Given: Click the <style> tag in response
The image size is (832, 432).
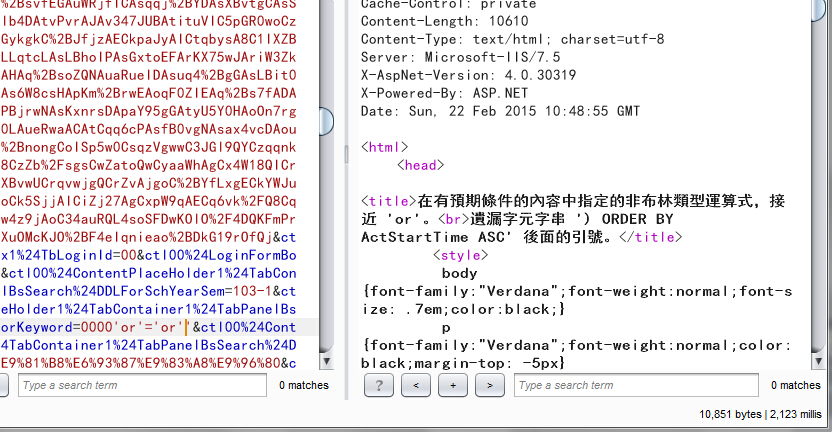Looking at the screenshot, I should pos(460,255).
